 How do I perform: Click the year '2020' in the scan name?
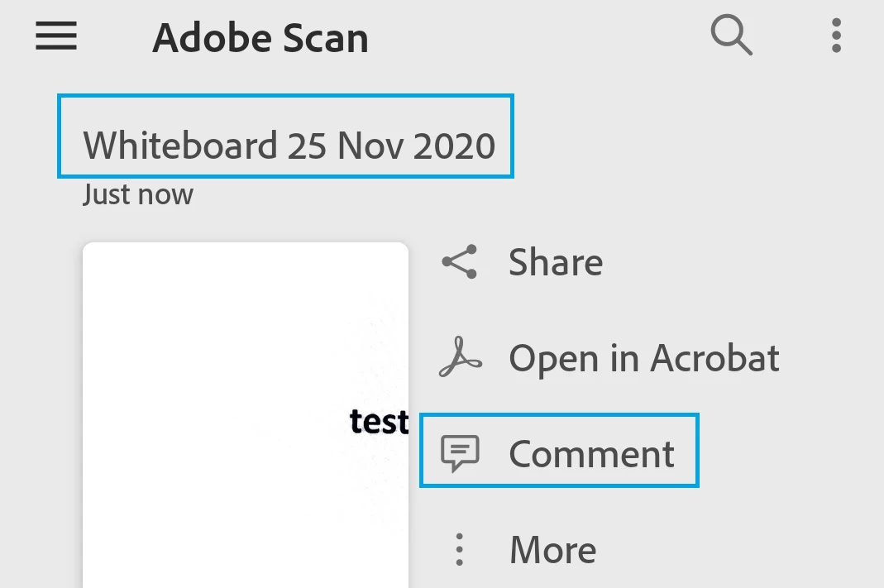click(x=454, y=146)
